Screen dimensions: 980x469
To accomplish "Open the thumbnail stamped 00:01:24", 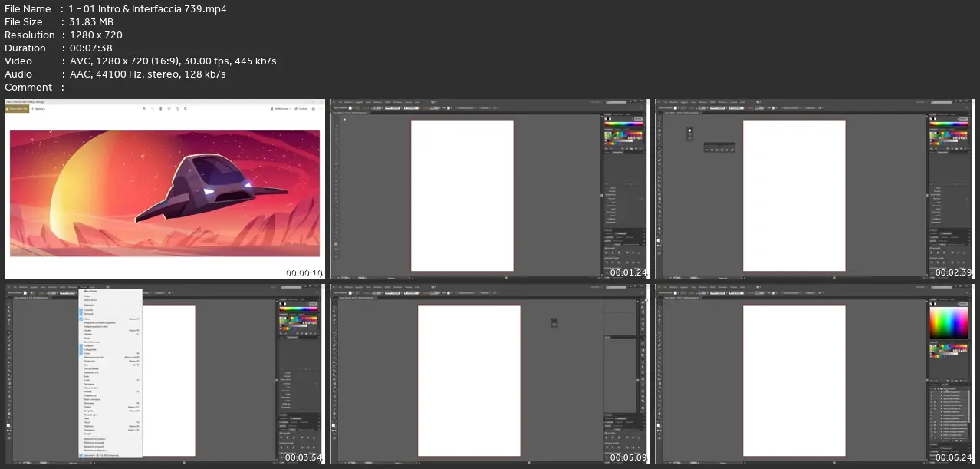I will (489, 189).
